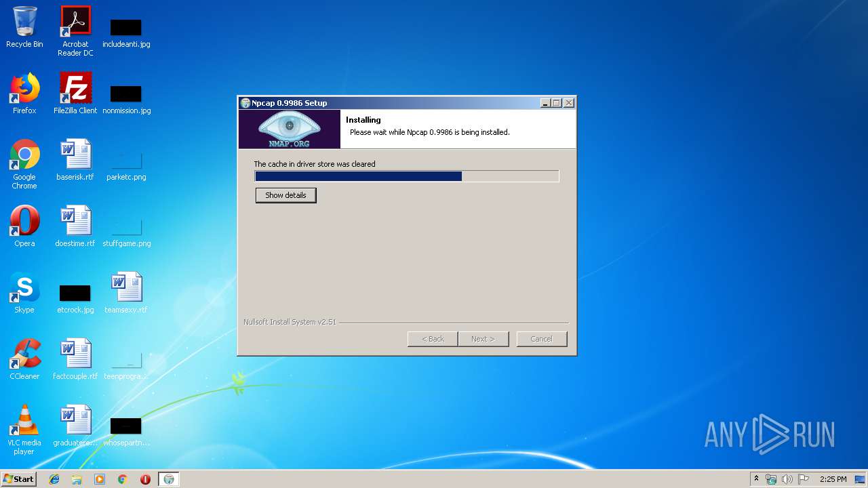The width and height of the screenshot is (868, 488).
Task: Select doestime.rtf document icon
Action: (x=75, y=226)
